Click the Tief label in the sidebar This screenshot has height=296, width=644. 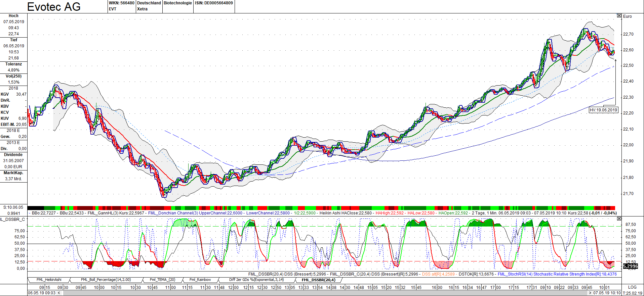pos(13,40)
